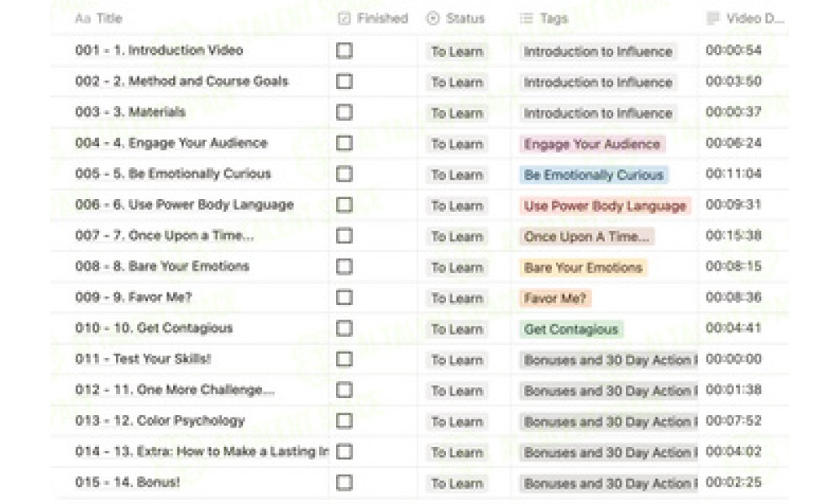This screenshot has height=504, width=840.
Task: Click green Get Contagious tag
Action: click(x=571, y=328)
